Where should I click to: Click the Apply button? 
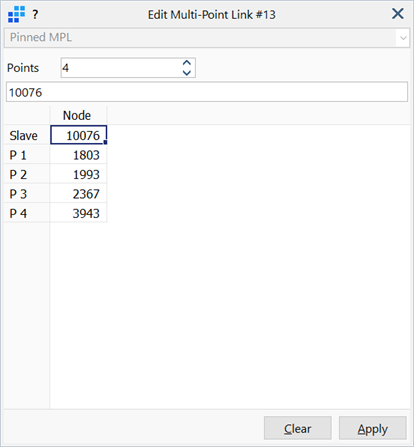tap(373, 428)
